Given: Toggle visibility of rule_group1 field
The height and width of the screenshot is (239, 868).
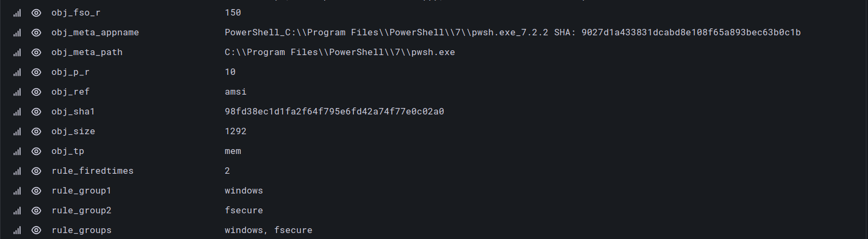Looking at the screenshot, I should click(x=36, y=191).
